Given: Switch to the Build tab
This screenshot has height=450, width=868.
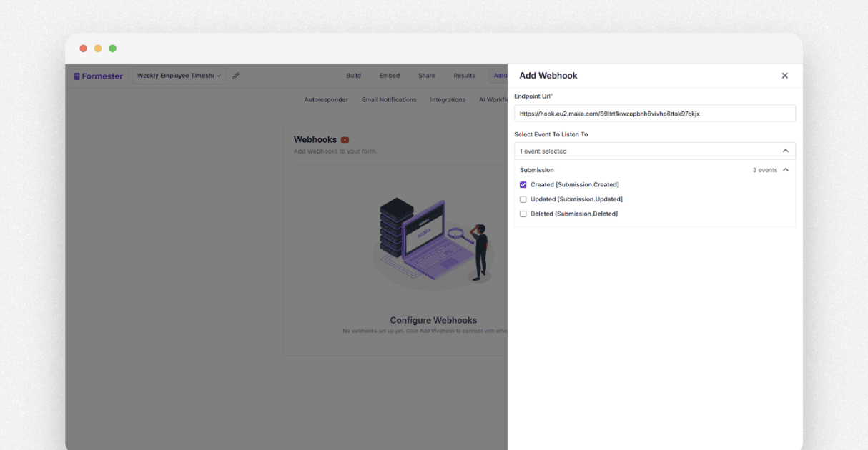Looking at the screenshot, I should 353,75.
